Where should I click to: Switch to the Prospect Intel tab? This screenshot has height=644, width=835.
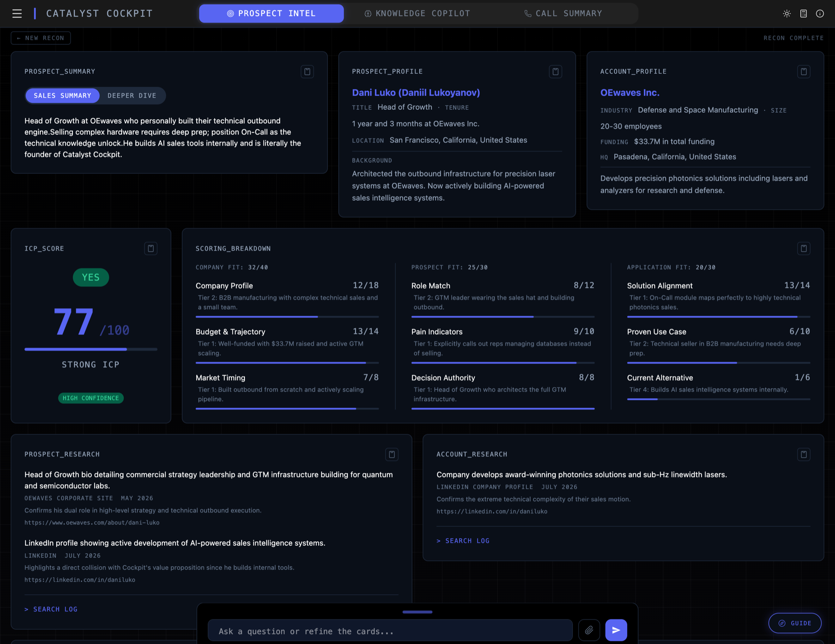[271, 13]
